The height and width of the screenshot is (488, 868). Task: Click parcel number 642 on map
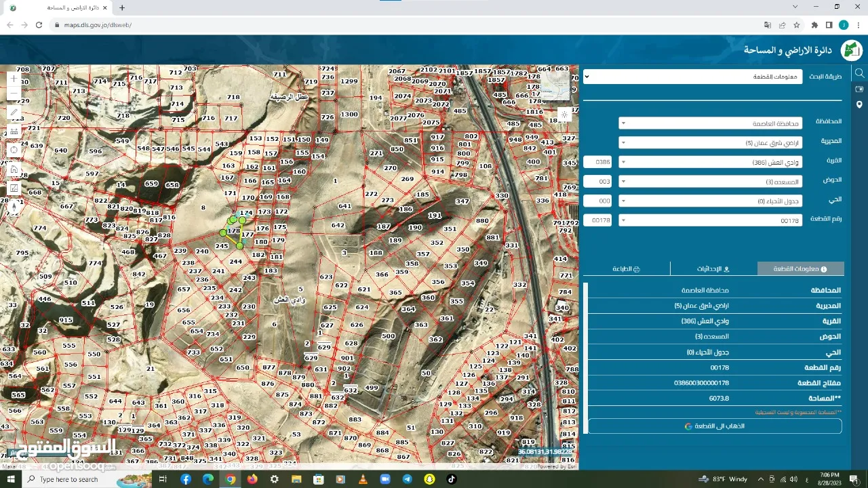(x=338, y=225)
